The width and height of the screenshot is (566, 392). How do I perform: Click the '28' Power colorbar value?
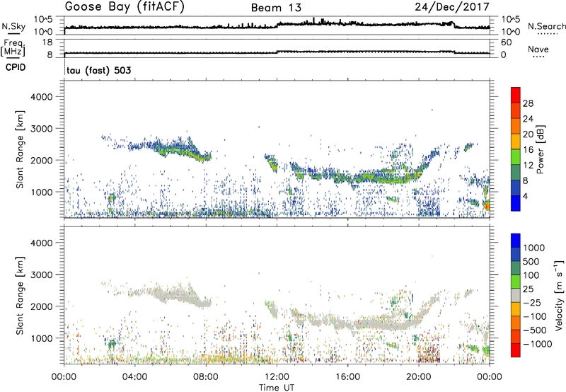pos(528,103)
